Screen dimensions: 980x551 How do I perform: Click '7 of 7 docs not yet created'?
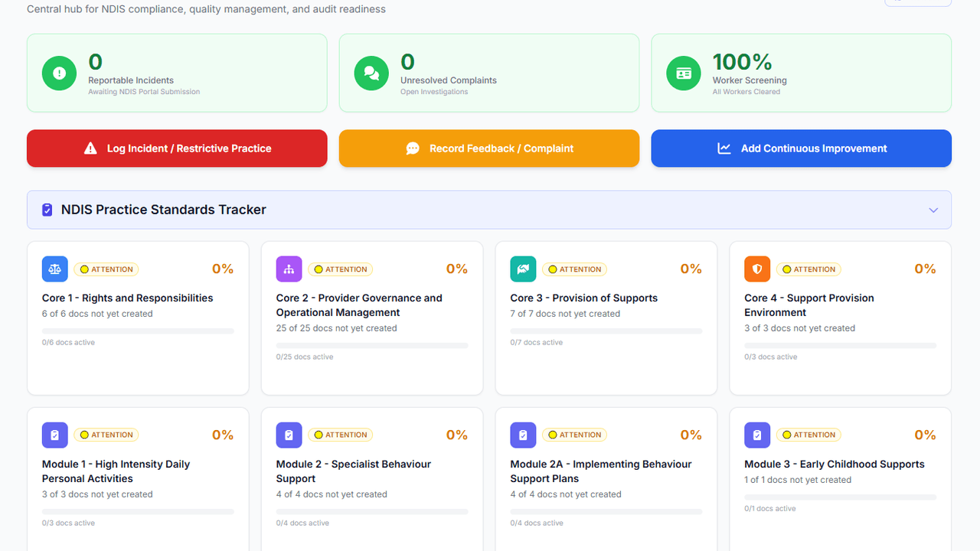pyautogui.click(x=566, y=314)
